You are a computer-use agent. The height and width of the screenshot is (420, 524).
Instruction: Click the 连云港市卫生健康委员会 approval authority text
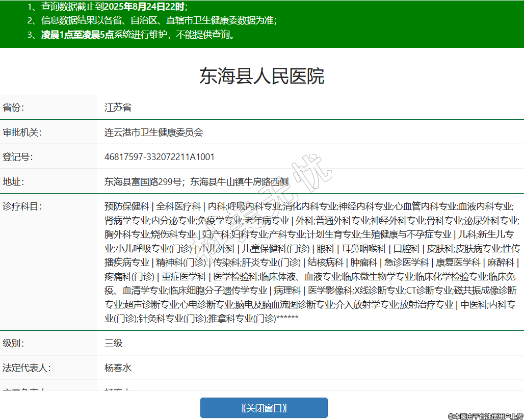tap(153, 133)
